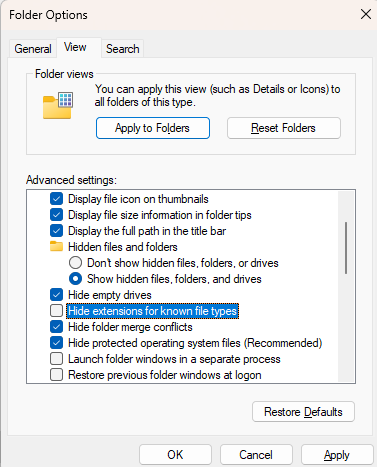
Task: Confirm with the OK button
Action: [x=175, y=455]
